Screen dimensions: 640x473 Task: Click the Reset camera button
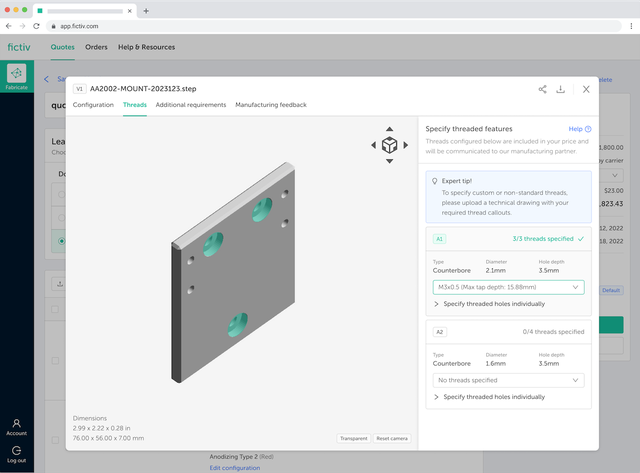pos(392,438)
